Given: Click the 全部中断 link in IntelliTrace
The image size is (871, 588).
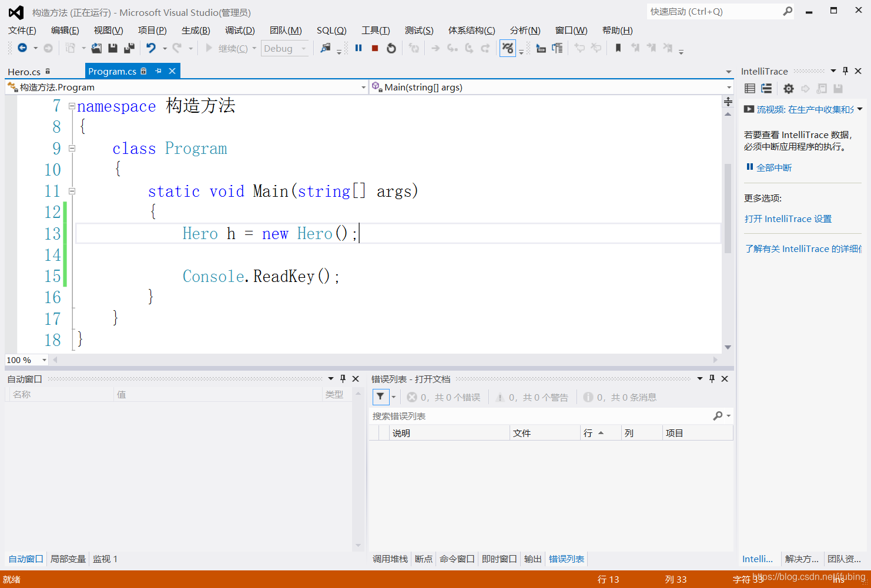Looking at the screenshot, I should click(x=774, y=168).
